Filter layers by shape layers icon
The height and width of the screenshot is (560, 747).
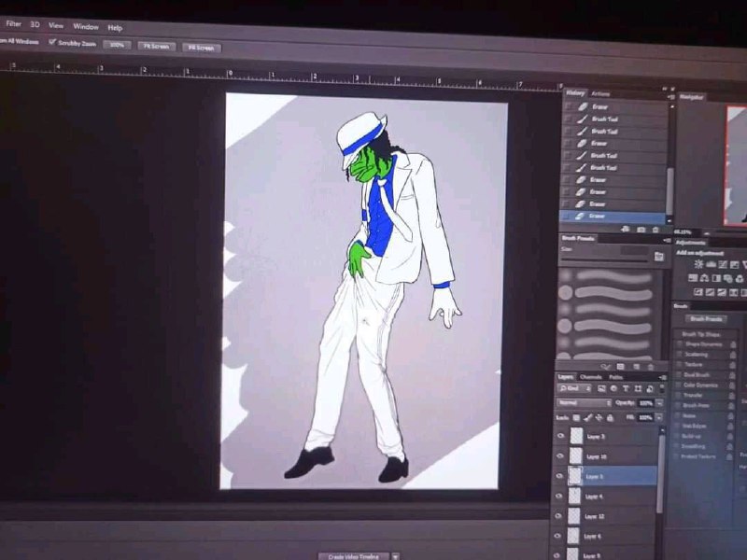(x=638, y=389)
